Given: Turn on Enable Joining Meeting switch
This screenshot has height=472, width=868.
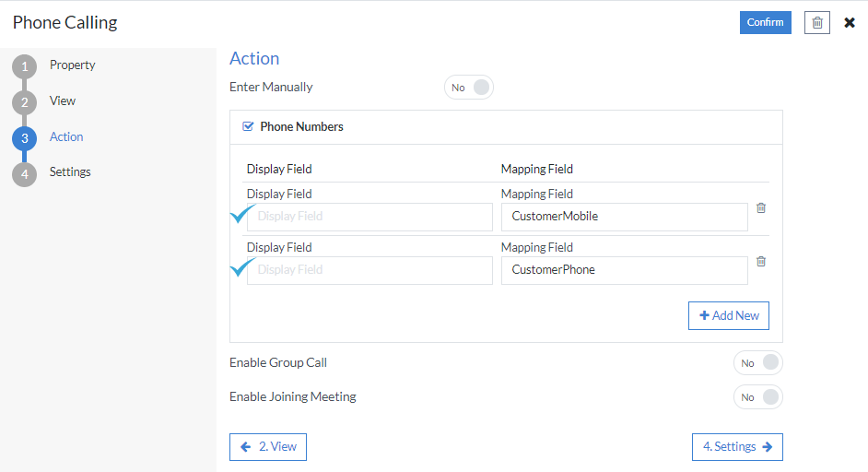Looking at the screenshot, I should click(757, 397).
